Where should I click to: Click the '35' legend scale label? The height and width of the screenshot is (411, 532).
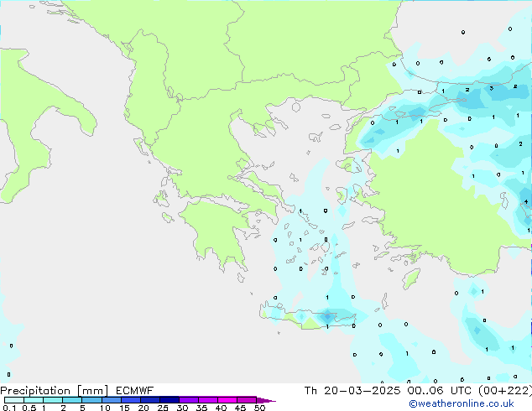202,408
